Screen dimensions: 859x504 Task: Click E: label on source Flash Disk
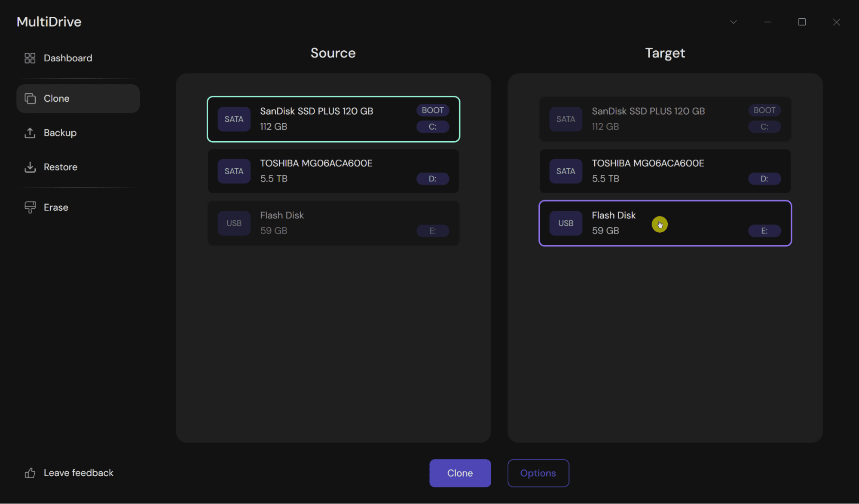(x=433, y=231)
